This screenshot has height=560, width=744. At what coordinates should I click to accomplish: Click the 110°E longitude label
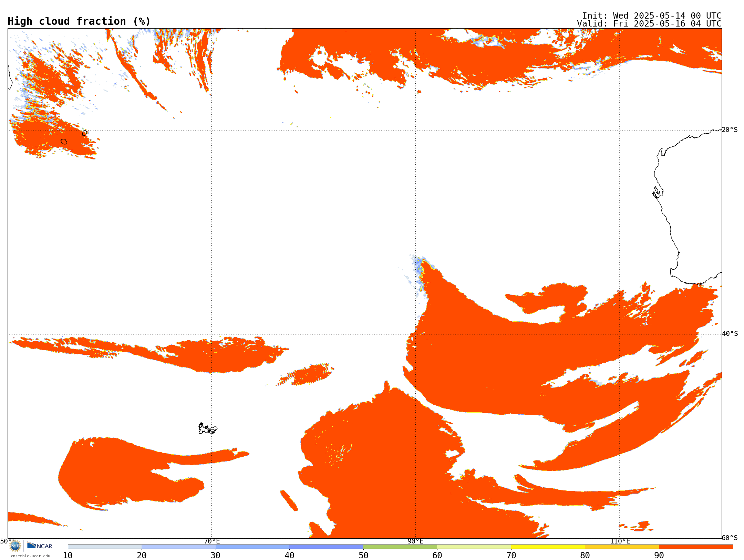coord(620,541)
